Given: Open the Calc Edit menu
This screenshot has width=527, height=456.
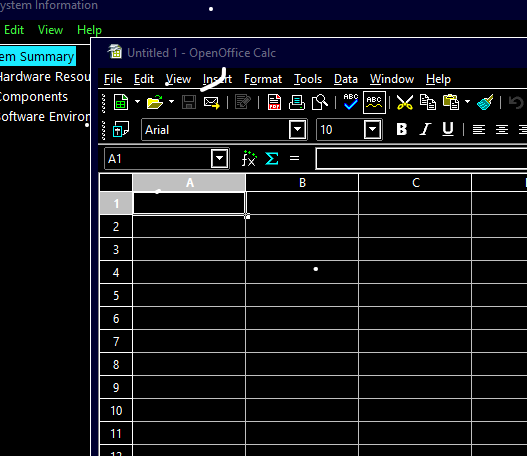Looking at the screenshot, I should 144,79.
